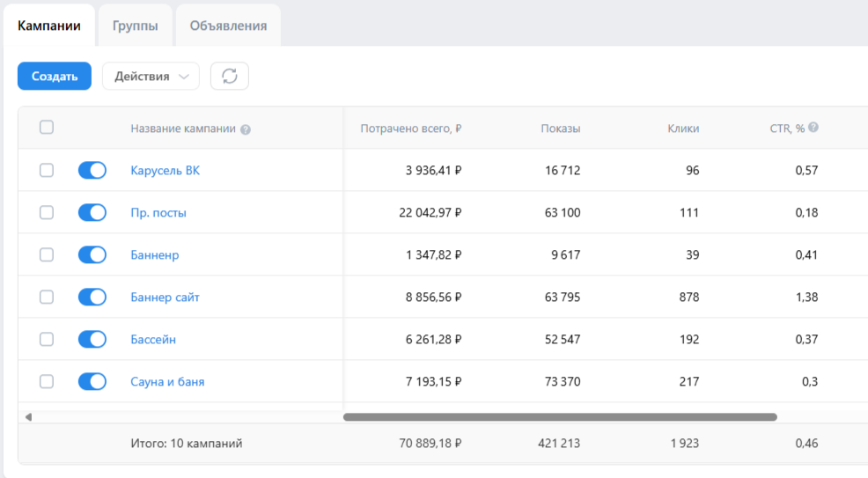Click the Создать button
The image size is (868, 478).
[x=55, y=76]
